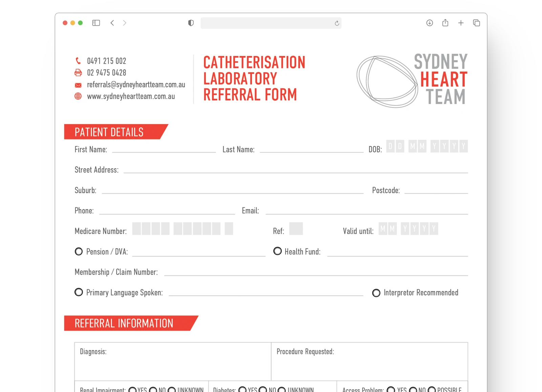Click the Membership / Claim Number field
Screen dimensions: 542x392
click(316, 272)
